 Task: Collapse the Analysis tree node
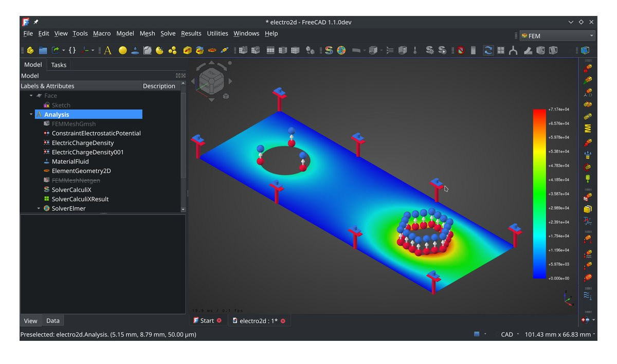tap(31, 115)
